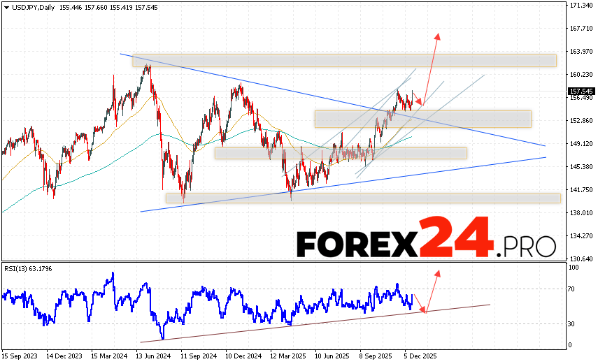Click the RSI 70 level label
This screenshot has height=364, width=598.
point(572,289)
